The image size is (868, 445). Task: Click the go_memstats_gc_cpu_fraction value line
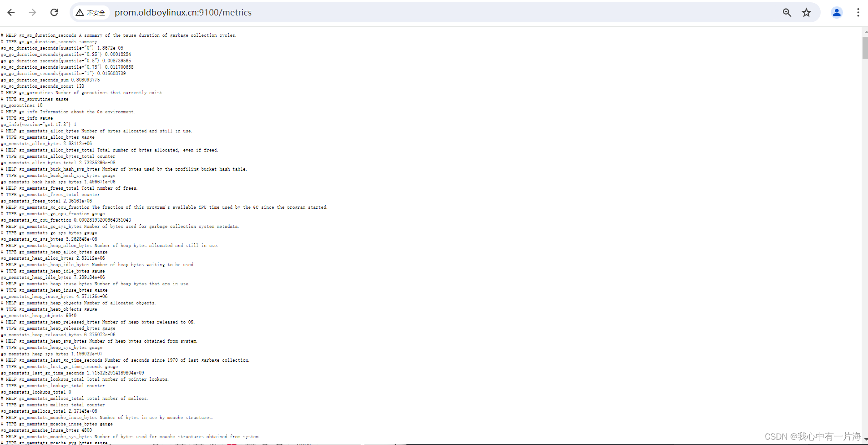pyautogui.click(x=66, y=220)
